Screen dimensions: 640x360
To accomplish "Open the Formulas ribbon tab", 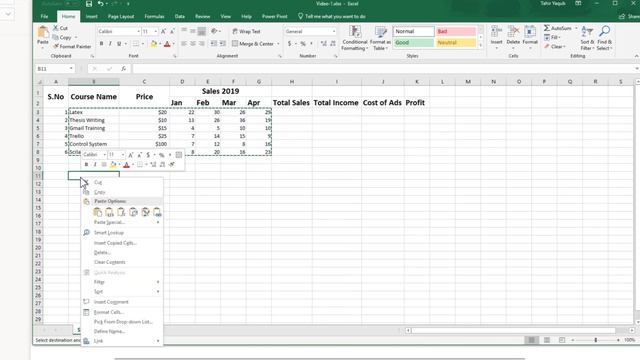I will (x=154, y=16).
